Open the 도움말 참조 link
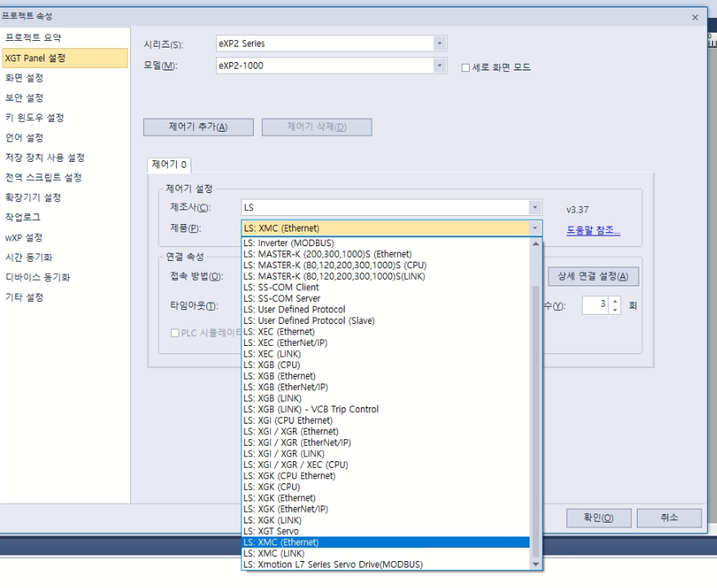The width and height of the screenshot is (717, 588). click(593, 231)
